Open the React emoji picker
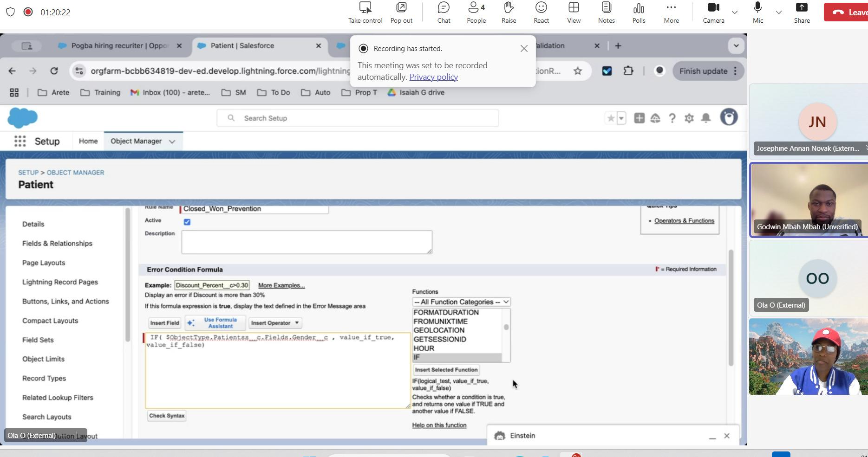Image resolution: width=868 pixels, height=457 pixels. pos(541,12)
